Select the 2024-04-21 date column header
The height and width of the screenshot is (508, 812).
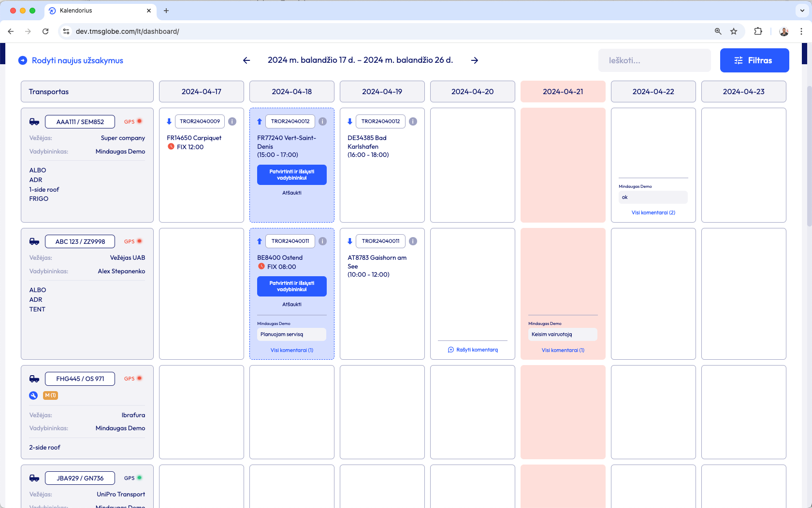point(563,92)
